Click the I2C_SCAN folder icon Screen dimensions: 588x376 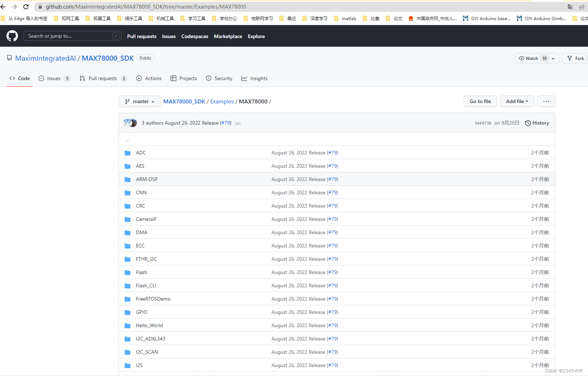click(128, 352)
